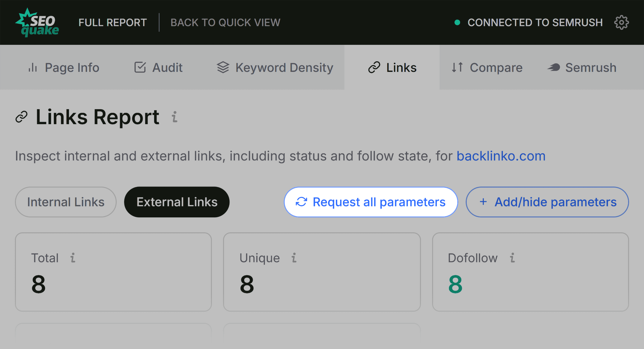Switch to the Audit tab

158,67
